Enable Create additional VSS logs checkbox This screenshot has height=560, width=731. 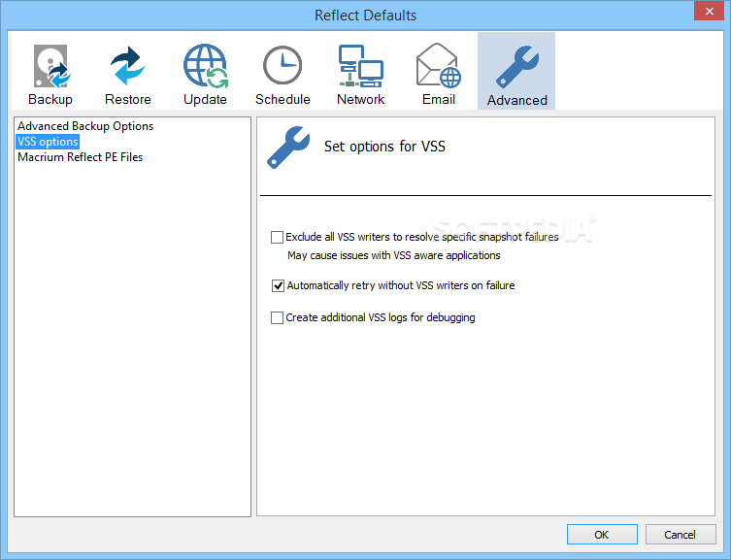point(277,317)
